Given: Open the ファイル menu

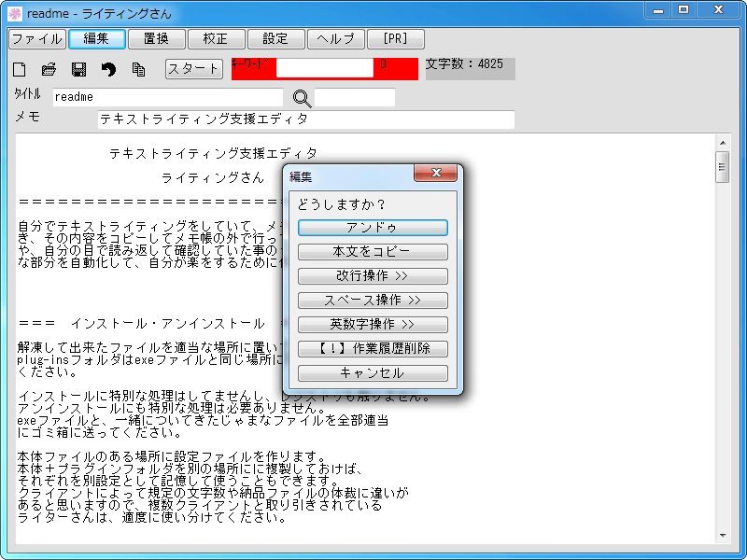Looking at the screenshot, I should [x=37, y=39].
